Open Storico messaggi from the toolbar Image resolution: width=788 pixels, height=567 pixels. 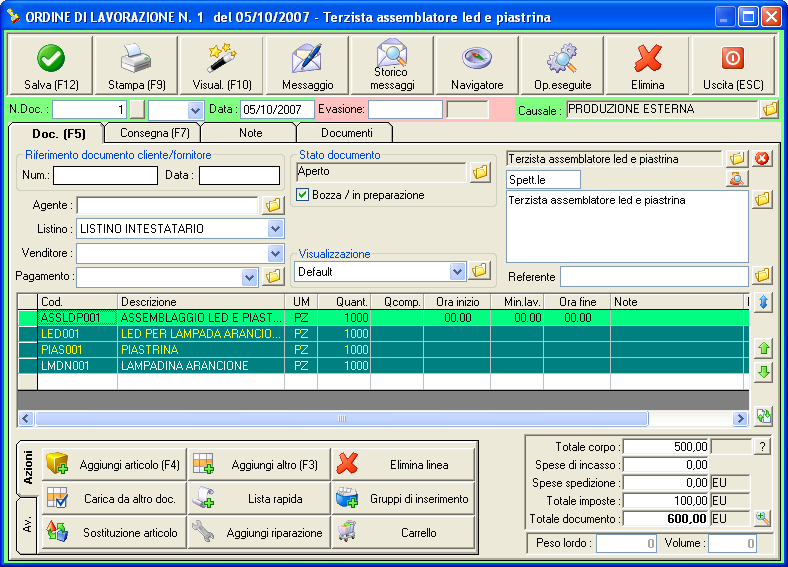(392, 66)
